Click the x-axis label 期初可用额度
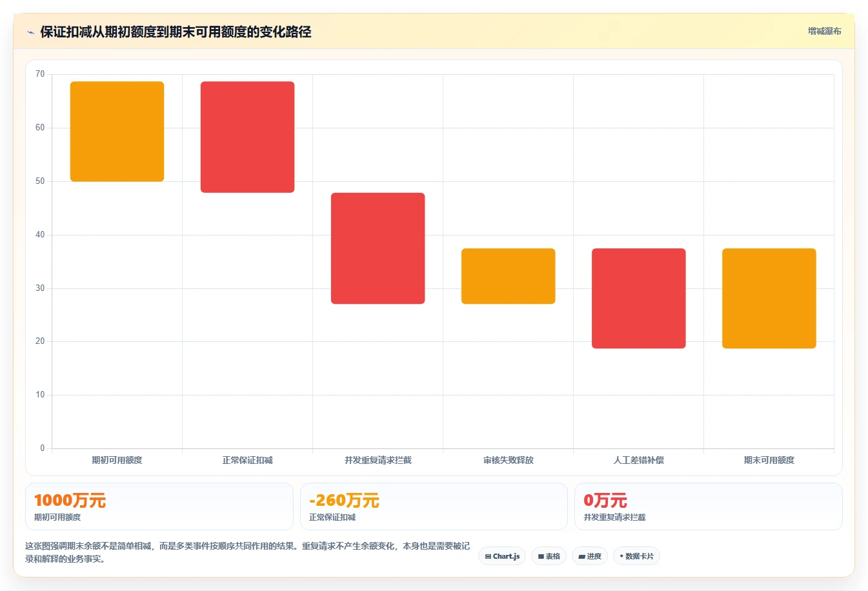Image resolution: width=868 pixels, height=591 pixels. tap(117, 460)
